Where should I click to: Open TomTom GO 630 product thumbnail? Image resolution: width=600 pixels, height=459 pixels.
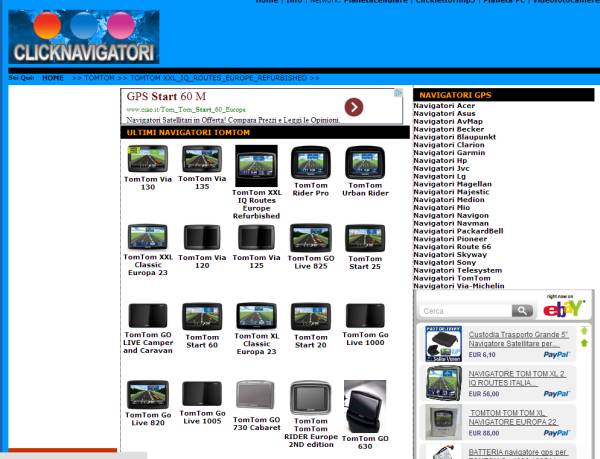click(x=365, y=406)
